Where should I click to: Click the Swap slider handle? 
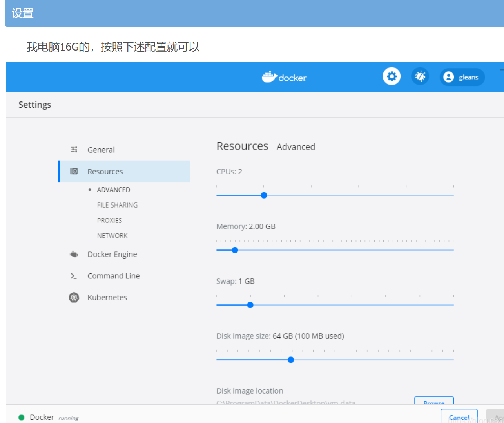tap(250, 305)
